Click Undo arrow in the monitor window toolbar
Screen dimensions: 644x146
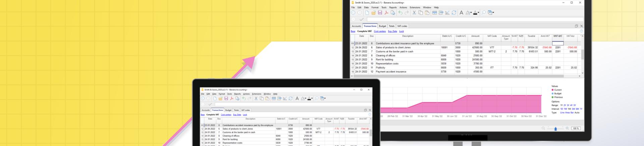point(400,13)
